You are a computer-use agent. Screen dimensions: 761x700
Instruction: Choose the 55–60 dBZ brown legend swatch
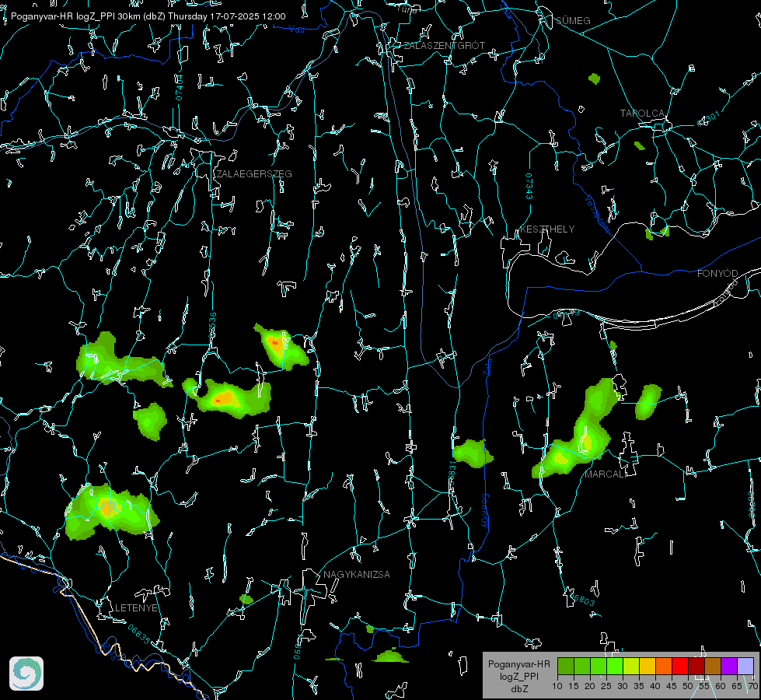click(x=713, y=666)
